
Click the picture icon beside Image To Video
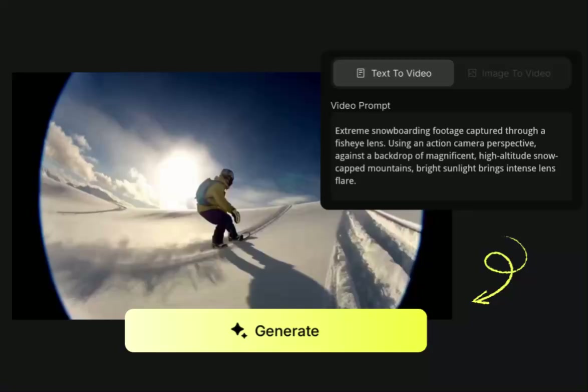point(472,73)
